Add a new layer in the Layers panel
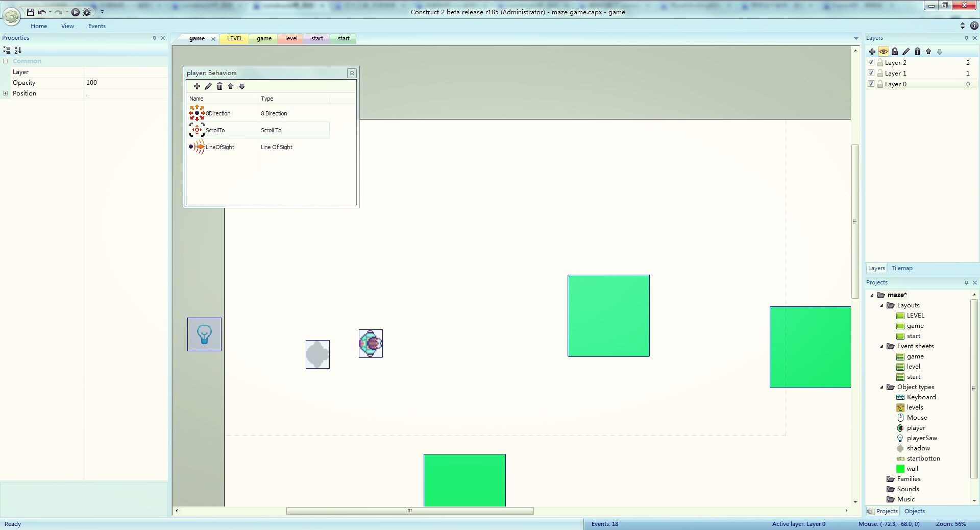Image resolution: width=980 pixels, height=530 pixels. [872, 52]
